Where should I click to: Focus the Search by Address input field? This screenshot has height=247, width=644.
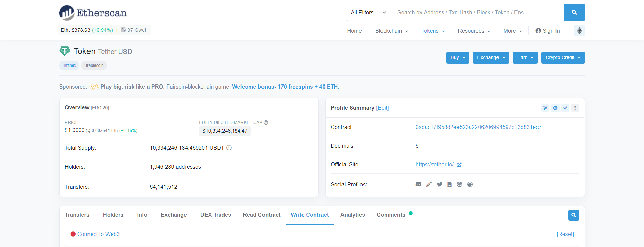point(478,12)
